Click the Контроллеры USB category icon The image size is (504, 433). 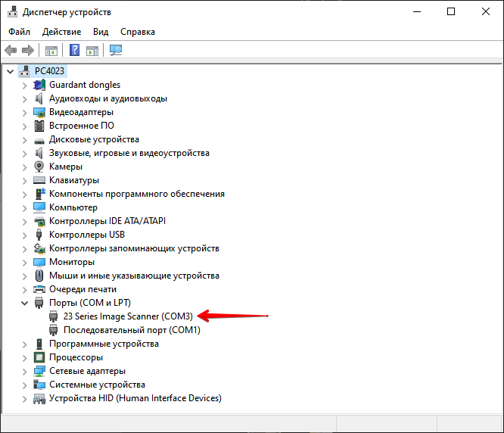[40, 235]
